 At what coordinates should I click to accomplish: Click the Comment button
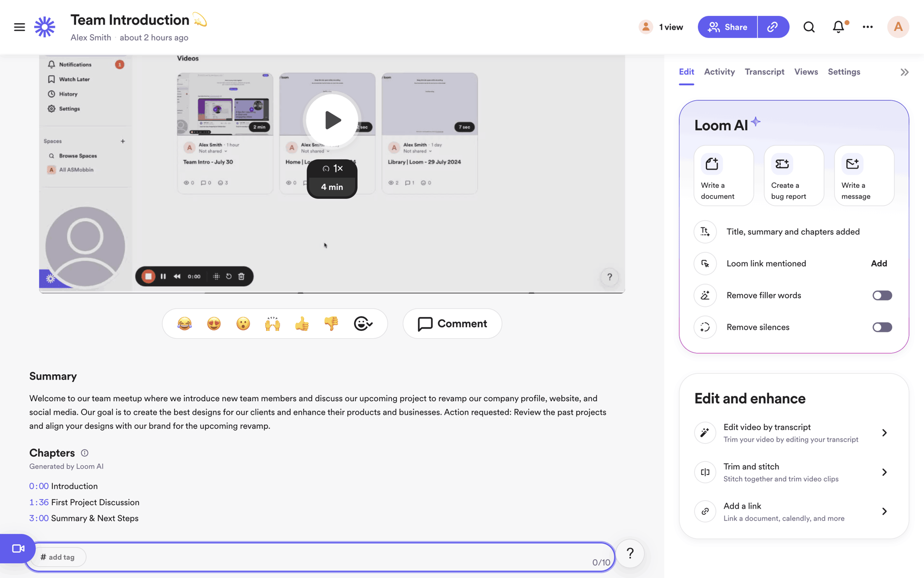point(452,324)
